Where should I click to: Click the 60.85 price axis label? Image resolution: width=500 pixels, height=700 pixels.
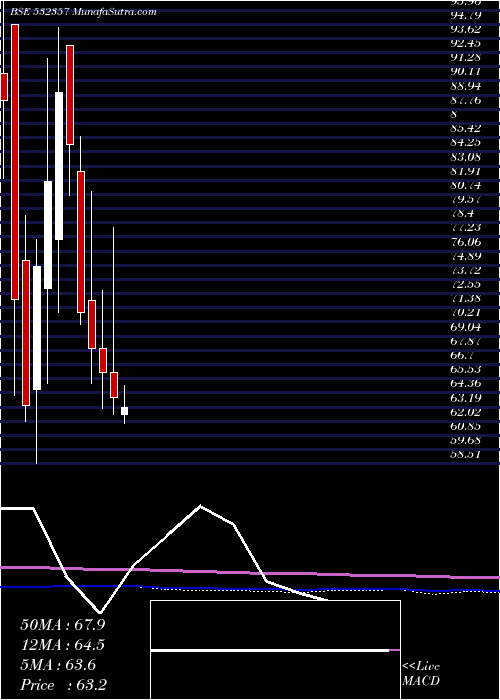tap(465, 425)
